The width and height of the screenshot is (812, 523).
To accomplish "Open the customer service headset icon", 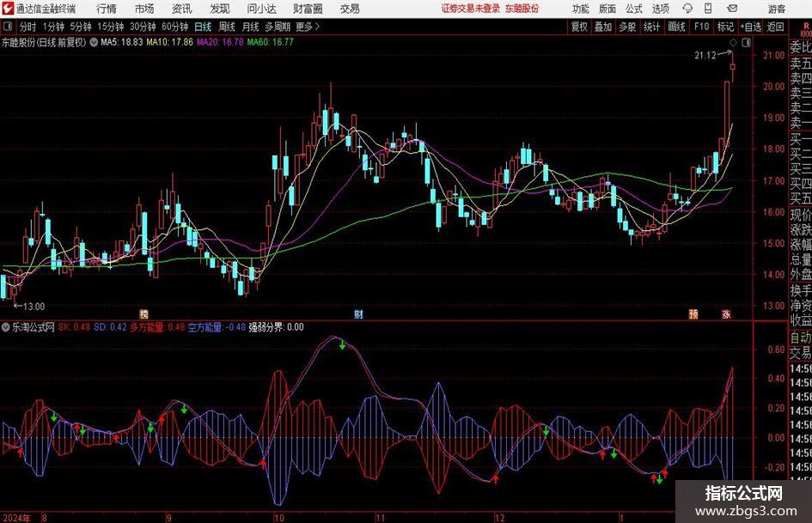I will coord(687,9).
